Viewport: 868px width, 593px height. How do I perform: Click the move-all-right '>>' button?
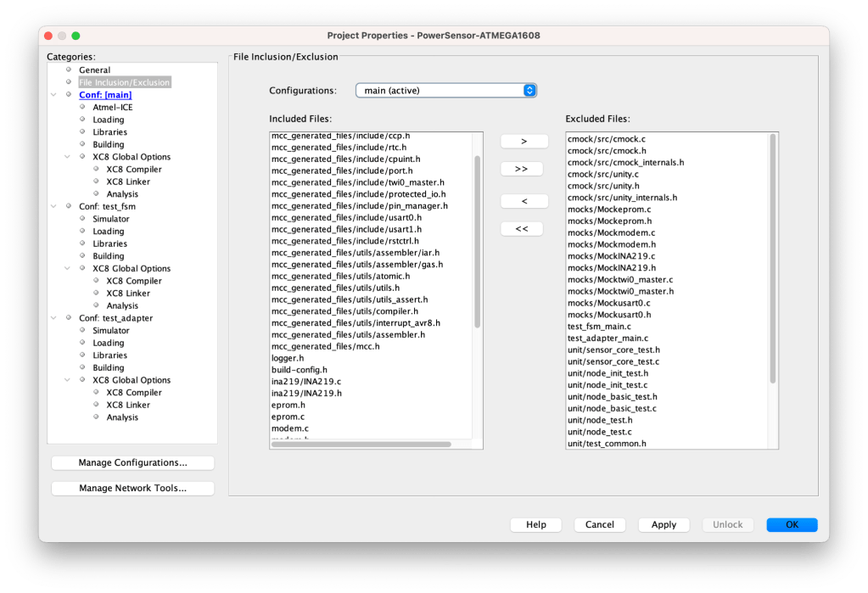[x=524, y=169]
